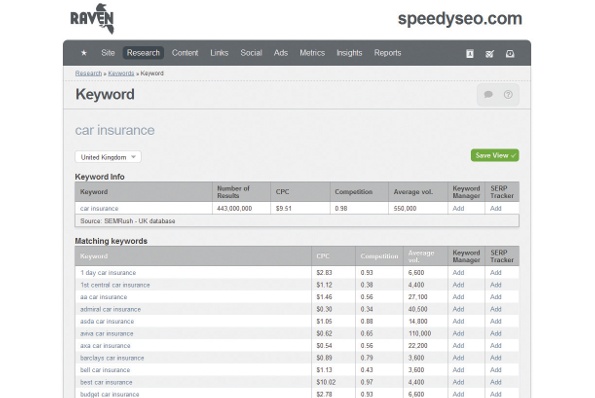Open the Links menu
This screenshot has width=595, height=398.
point(219,53)
